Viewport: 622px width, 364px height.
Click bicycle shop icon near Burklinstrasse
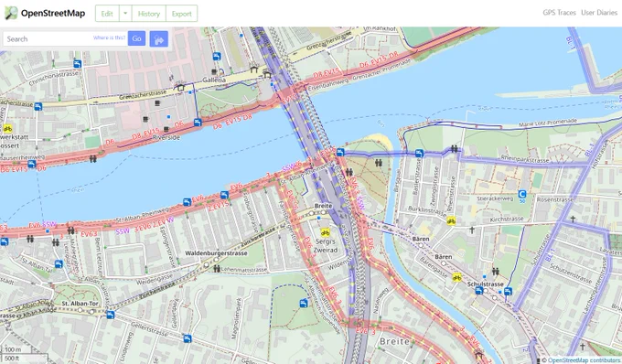(x=451, y=220)
